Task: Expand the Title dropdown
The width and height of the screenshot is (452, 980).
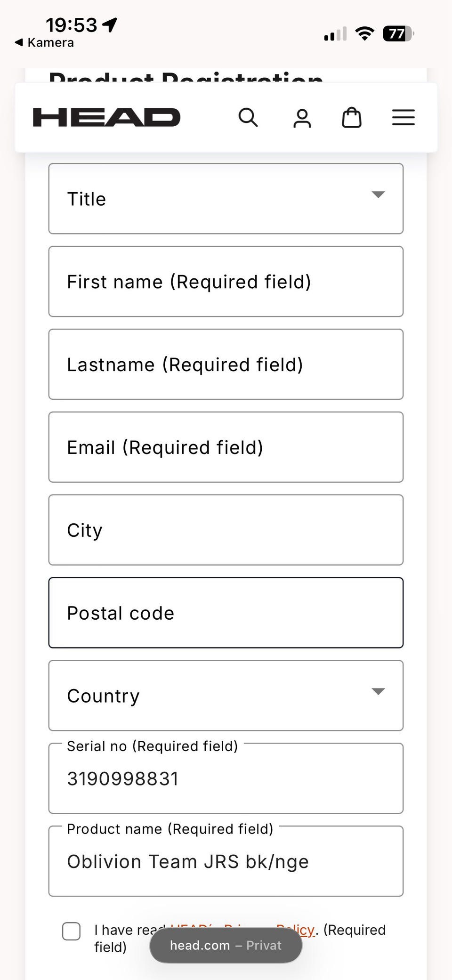Action: [x=226, y=199]
